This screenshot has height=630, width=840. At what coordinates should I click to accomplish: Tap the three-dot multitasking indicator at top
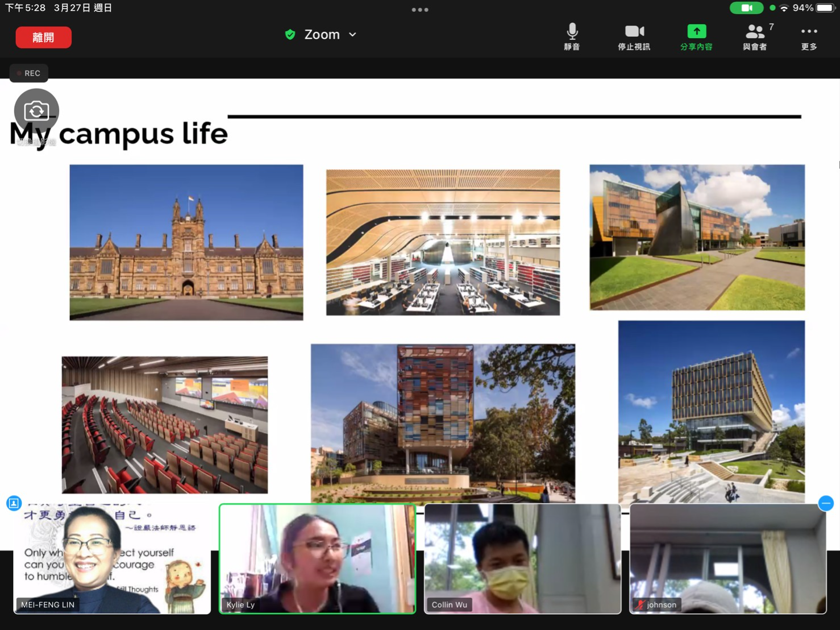point(420,10)
